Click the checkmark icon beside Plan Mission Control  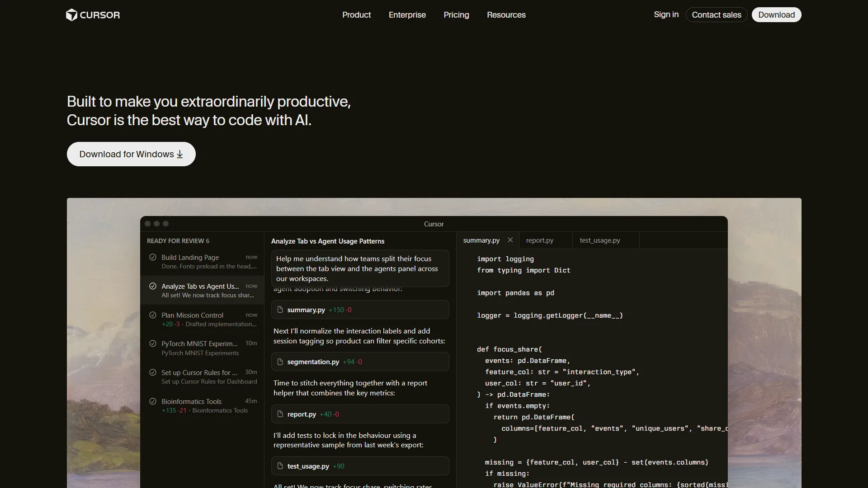pyautogui.click(x=153, y=315)
